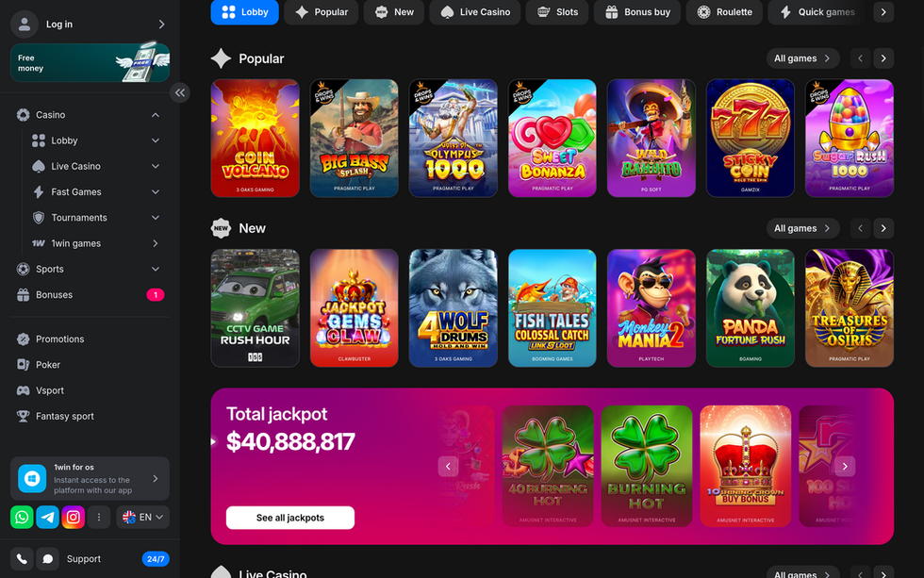This screenshot has height=578, width=924.
Task: Collapse the sidebar with double-chevron icon
Action: coord(180,92)
